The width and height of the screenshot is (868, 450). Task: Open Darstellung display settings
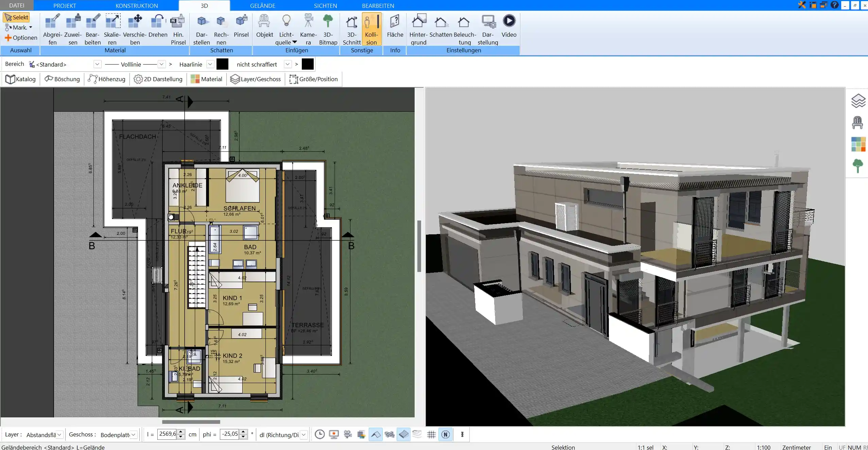pos(488,29)
